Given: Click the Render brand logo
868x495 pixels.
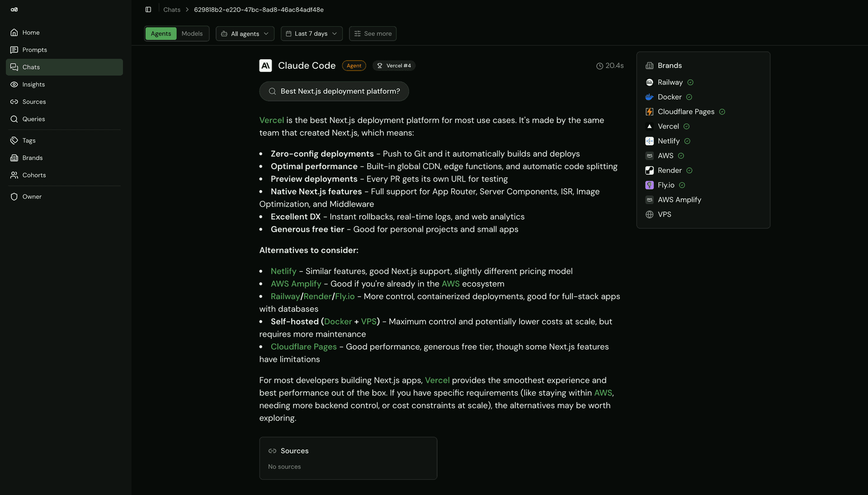Looking at the screenshot, I should 650,171.
